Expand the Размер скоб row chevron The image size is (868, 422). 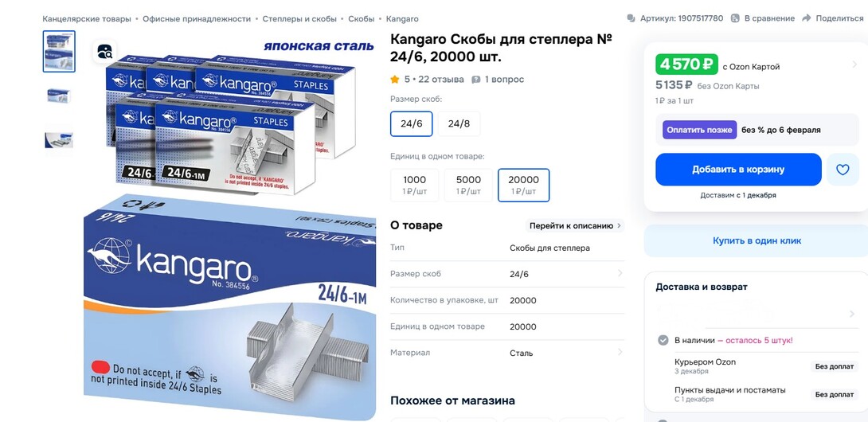pos(620,274)
